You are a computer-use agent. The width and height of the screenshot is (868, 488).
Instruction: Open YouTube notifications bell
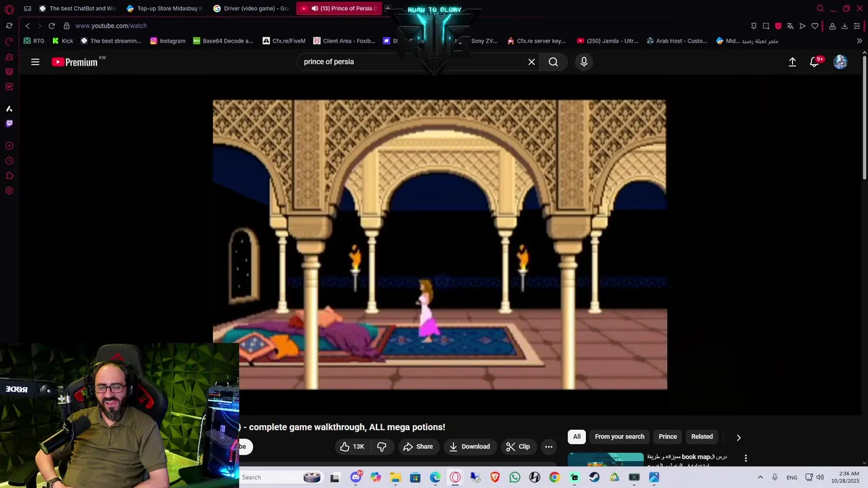[815, 62]
